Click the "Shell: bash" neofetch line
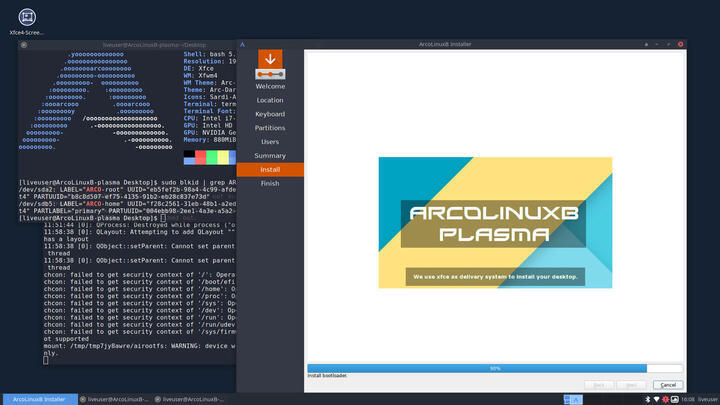 pos(210,54)
